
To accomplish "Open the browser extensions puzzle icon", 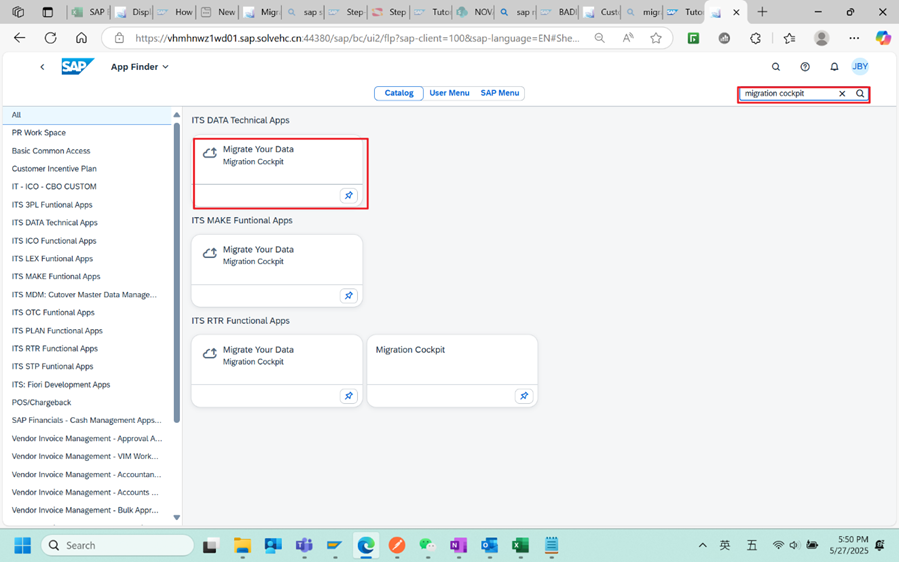I will pos(756,38).
